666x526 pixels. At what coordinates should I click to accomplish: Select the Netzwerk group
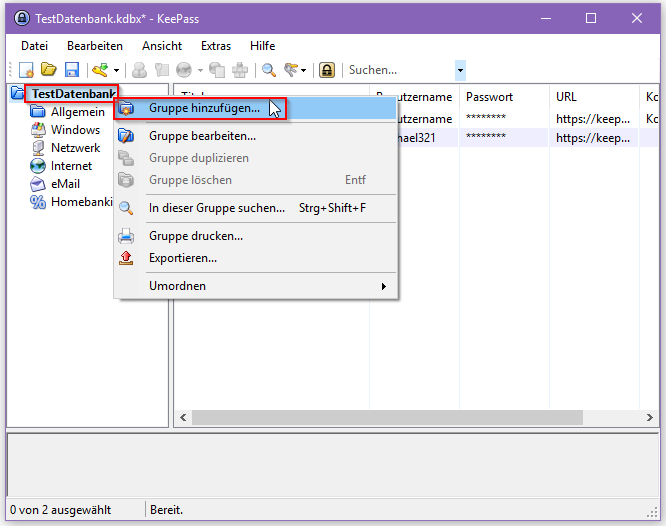pyautogui.click(x=76, y=148)
